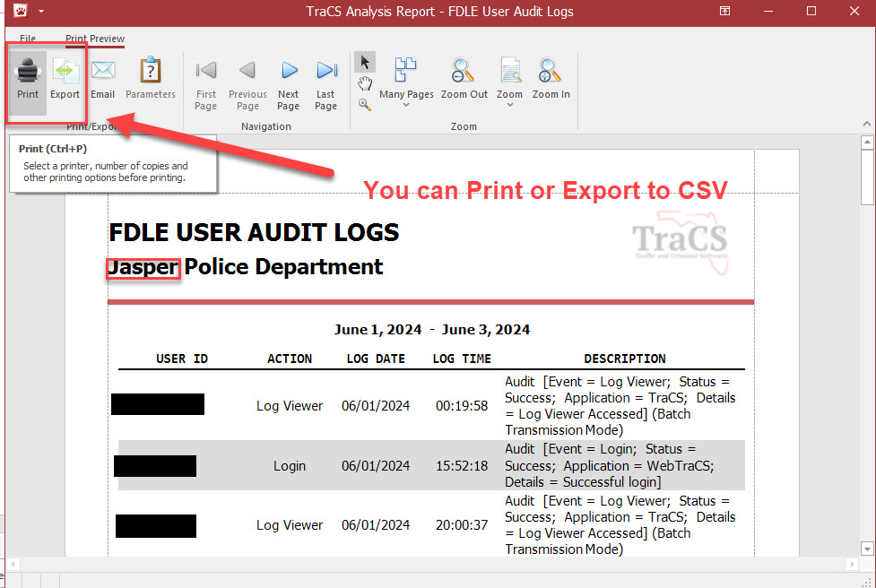The height and width of the screenshot is (588, 876).
Task: Open the quick access toolbar dropdown arrow
Action: pyautogui.click(x=41, y=12)
